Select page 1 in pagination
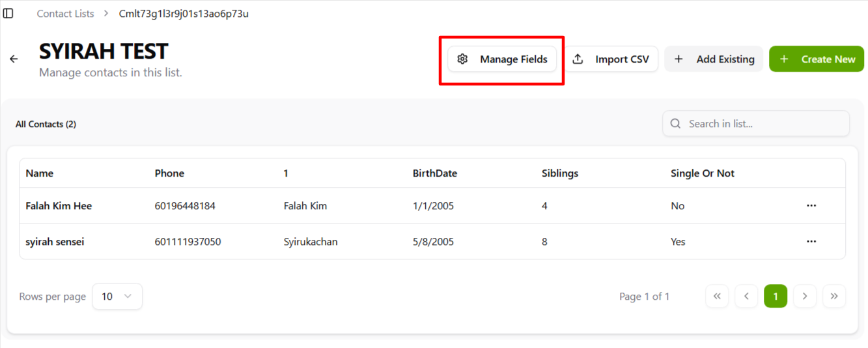 776,297
